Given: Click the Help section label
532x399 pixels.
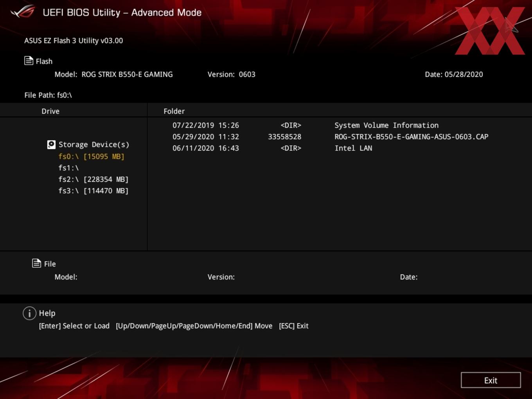Looking at the screenshot, I should coord(47,313).
